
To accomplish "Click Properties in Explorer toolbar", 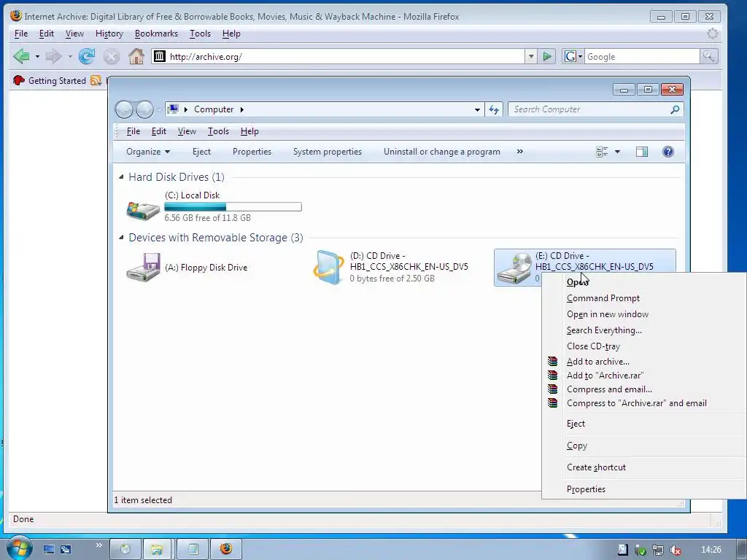I will (252, 152).
